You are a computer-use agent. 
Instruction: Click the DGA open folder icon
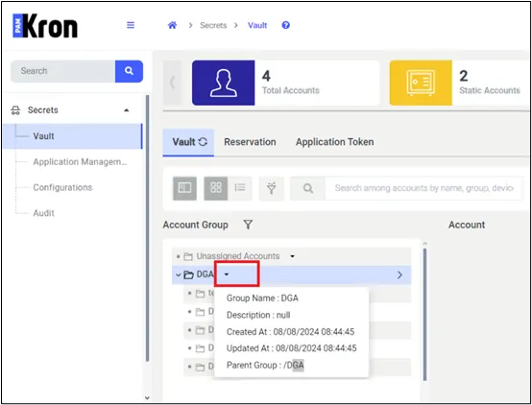pos(188,274)
